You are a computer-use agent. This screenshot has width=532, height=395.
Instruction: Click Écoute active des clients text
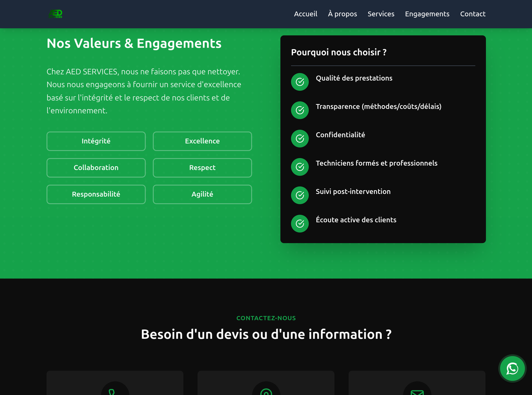[x=356, y=220]
